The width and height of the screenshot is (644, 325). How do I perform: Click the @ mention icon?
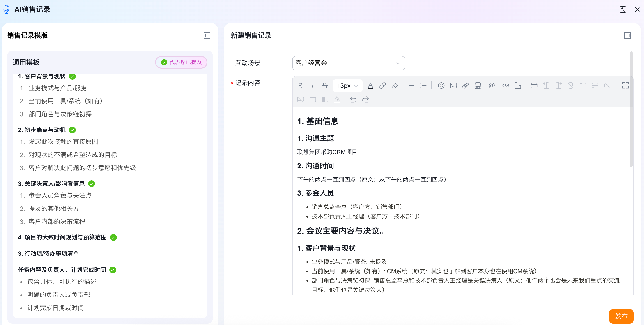coord(492,86)
